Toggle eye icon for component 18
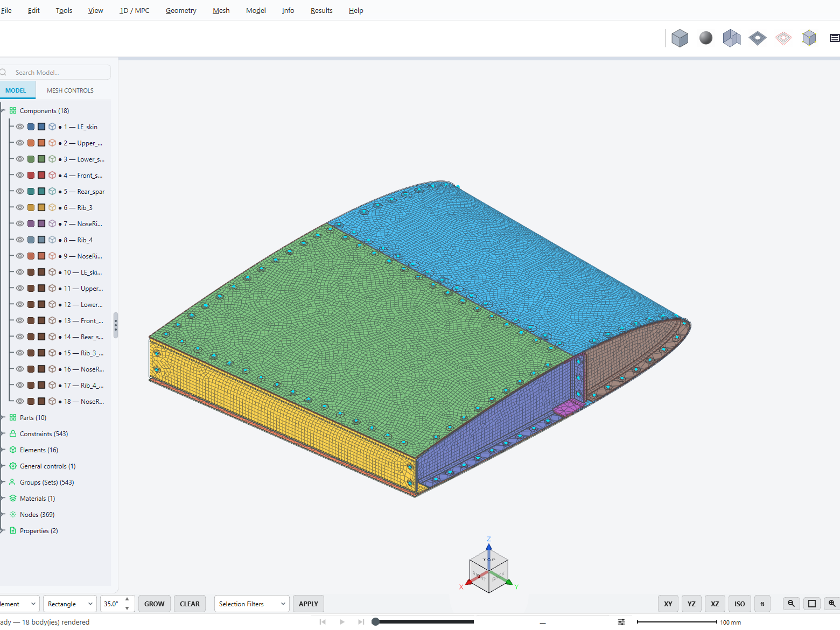 [20, 402]
